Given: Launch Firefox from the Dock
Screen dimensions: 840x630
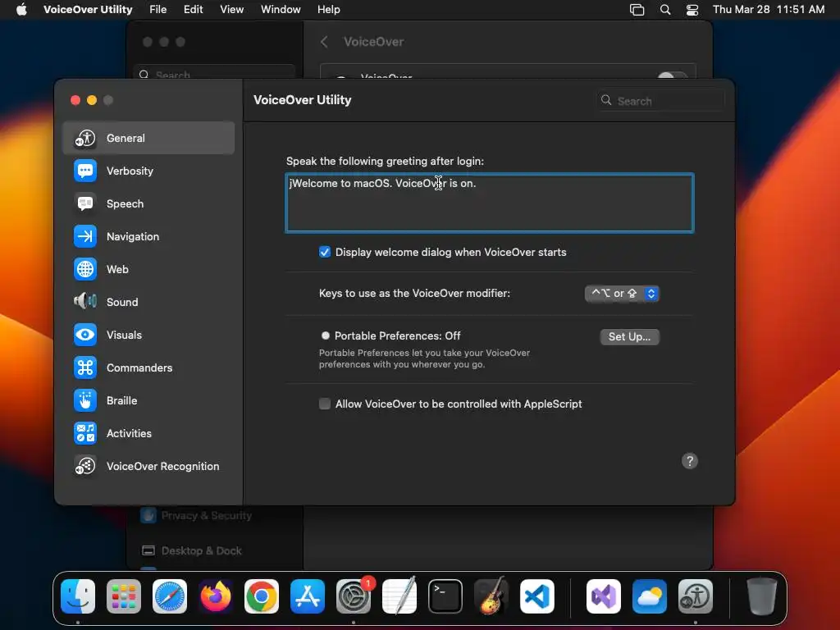Looking at the screenshot, I should coord(216,596).
